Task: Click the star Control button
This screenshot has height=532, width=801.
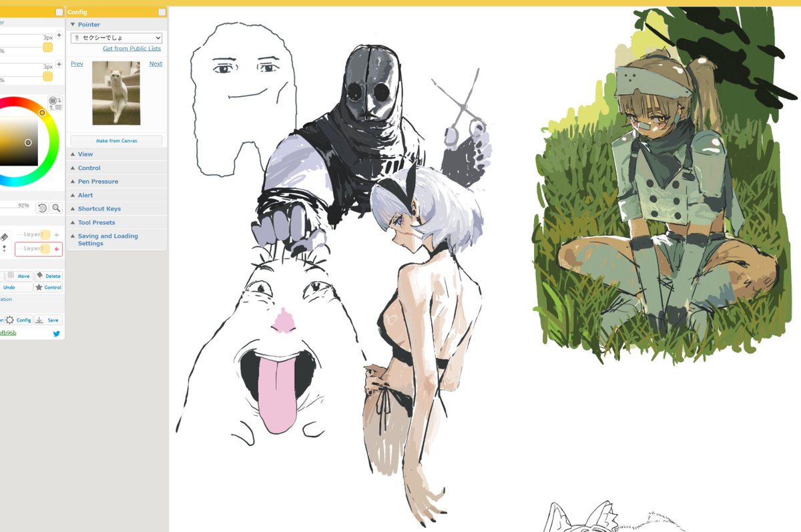Action: pyautogui.click(x=48, y=288)
